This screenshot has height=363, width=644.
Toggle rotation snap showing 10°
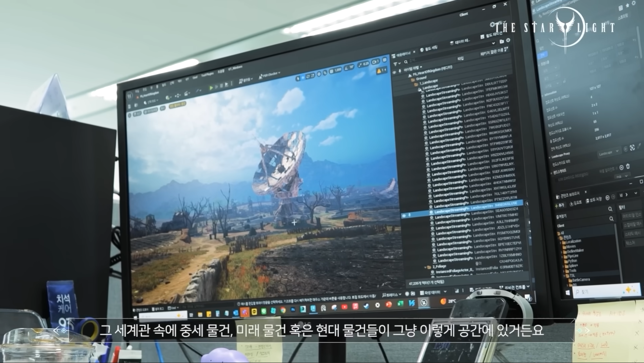pyautogui.click(x=349, y=68)
